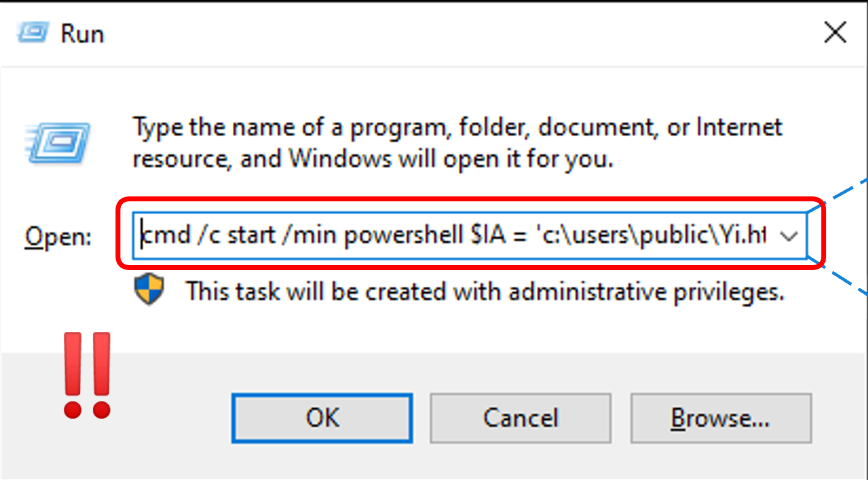Open the file picker via Browse...
868x480 pixels.
point(721,418)
